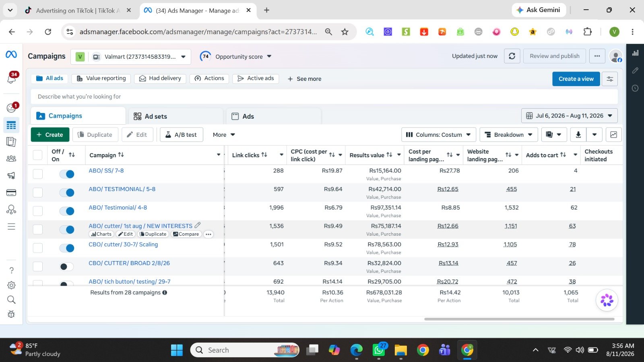Image resolution: width=644 pixels, height=362 pixels.
Task: Open All tools hamburger menu
Action: pyautogui.click(x=11, y=226)
